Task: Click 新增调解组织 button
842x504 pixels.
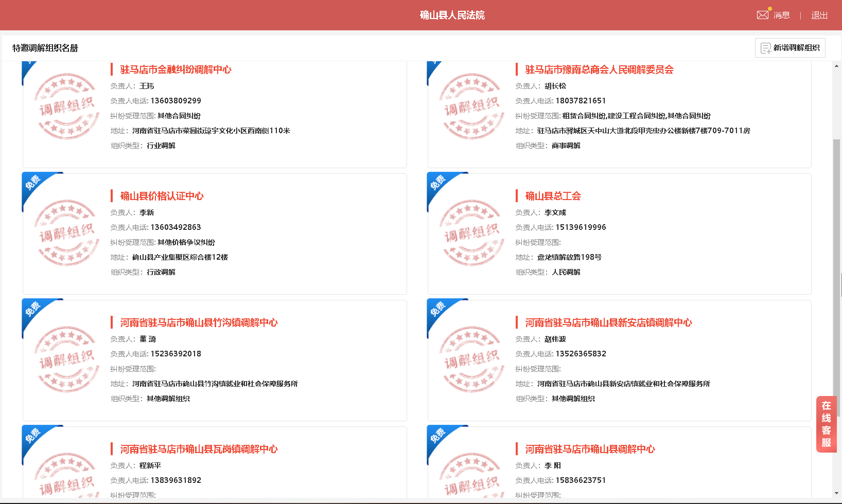Action: click(790, 48)
